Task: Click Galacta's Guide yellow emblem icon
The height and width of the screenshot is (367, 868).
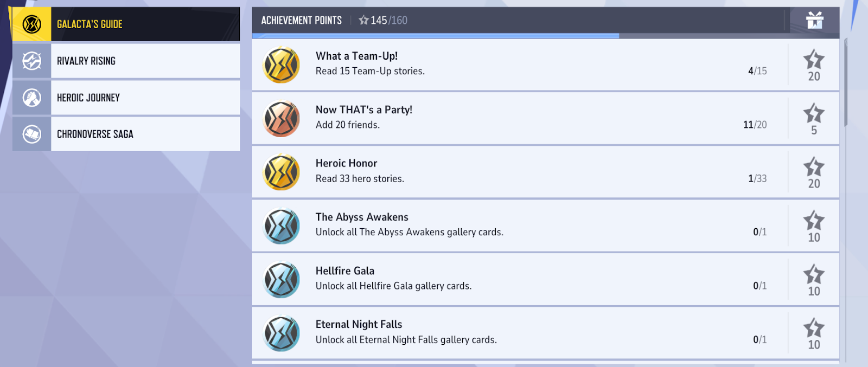Action: click(32, 24)
